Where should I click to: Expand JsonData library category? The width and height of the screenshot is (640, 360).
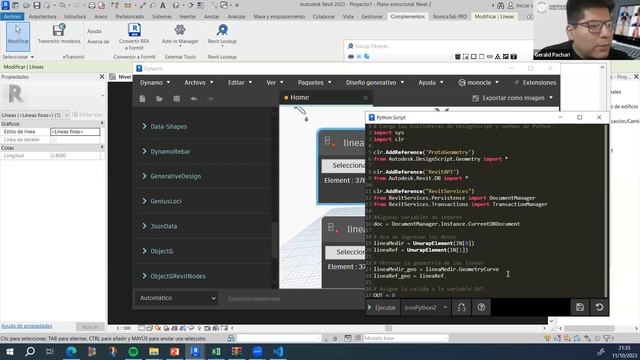coord(160,226)
